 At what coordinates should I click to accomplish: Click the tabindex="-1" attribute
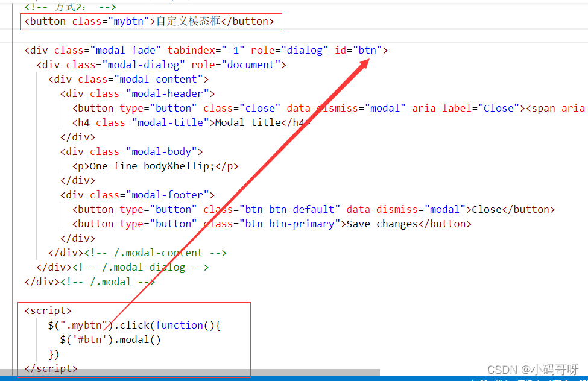(x=206, y=50)
